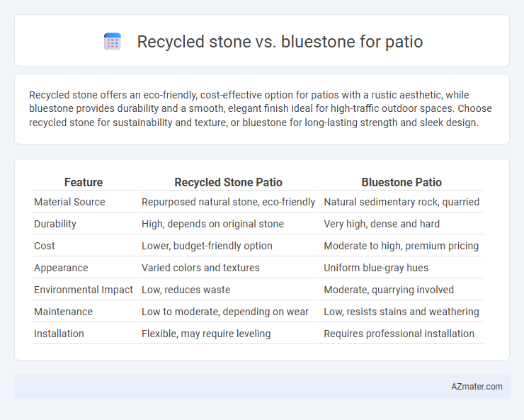Select cell 'Very high, dense and hard'
This screenshot has height=420, width=524.
(401, 224)
